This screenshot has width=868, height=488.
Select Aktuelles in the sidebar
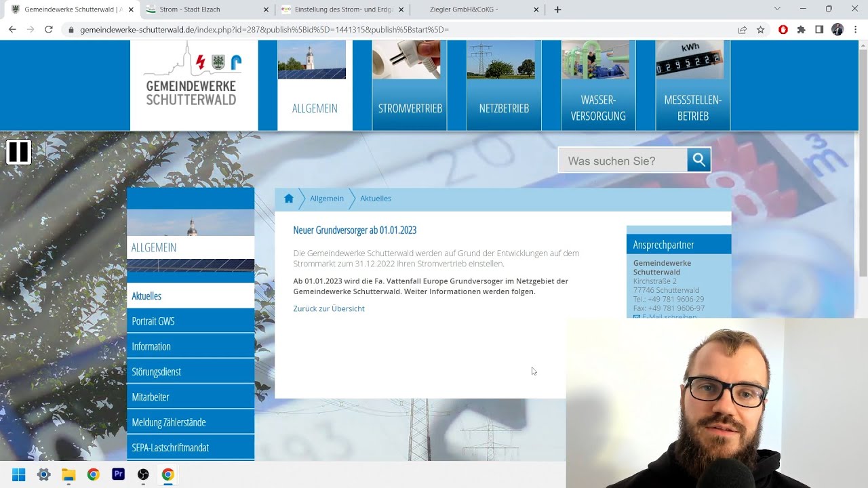click(191, 296)
